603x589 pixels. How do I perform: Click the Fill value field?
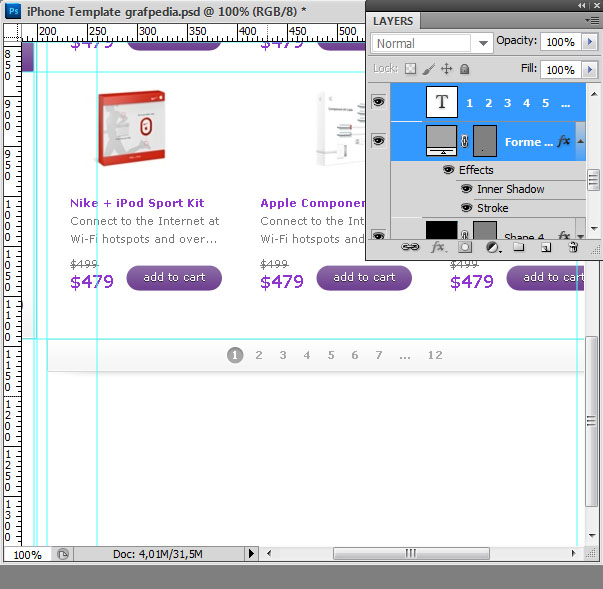click(x=561, y=70)
